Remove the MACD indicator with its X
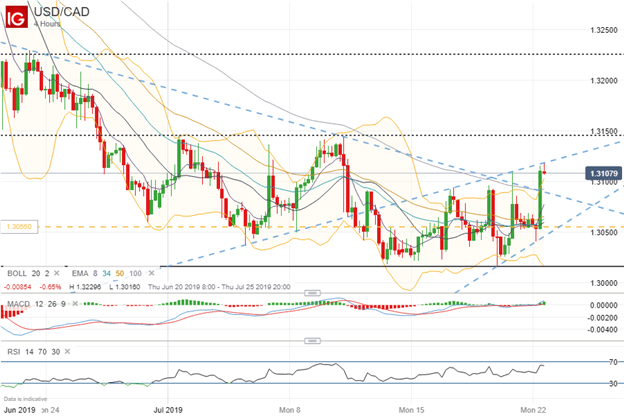Image resolution: width=624 pixels, height=416 pixels. click(74, 304)
